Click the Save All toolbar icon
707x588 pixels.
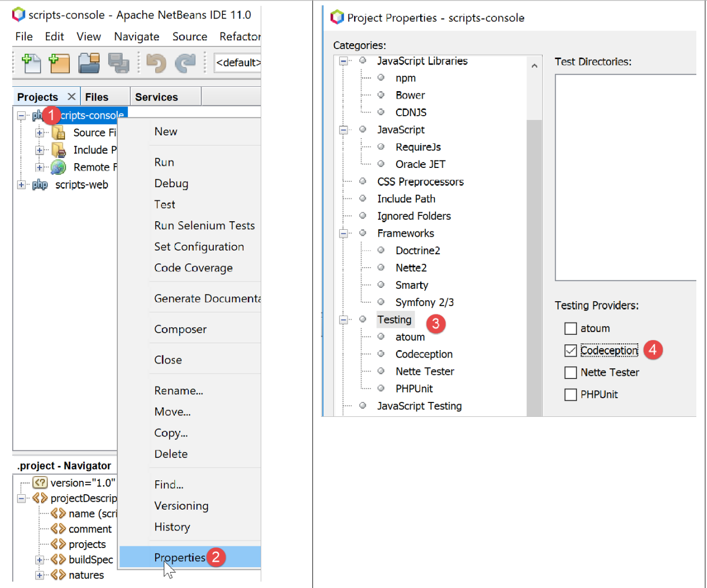tap(118, 63)
